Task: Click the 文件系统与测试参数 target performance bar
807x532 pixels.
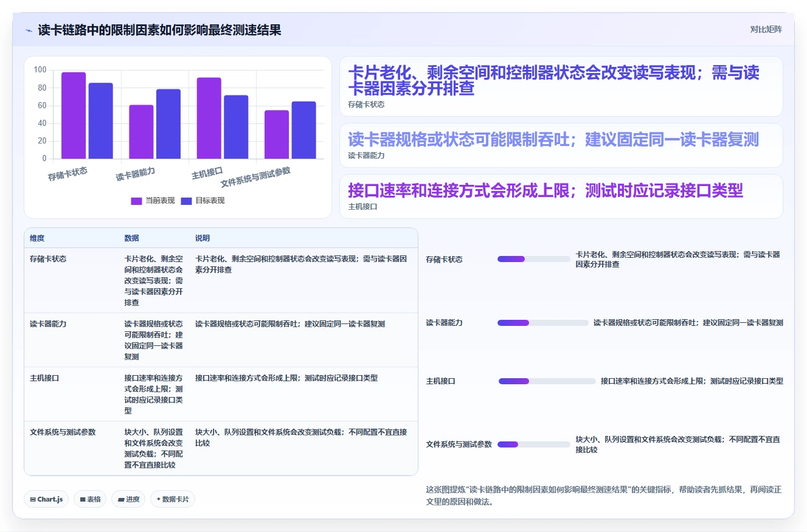Action: click(303, 130)
